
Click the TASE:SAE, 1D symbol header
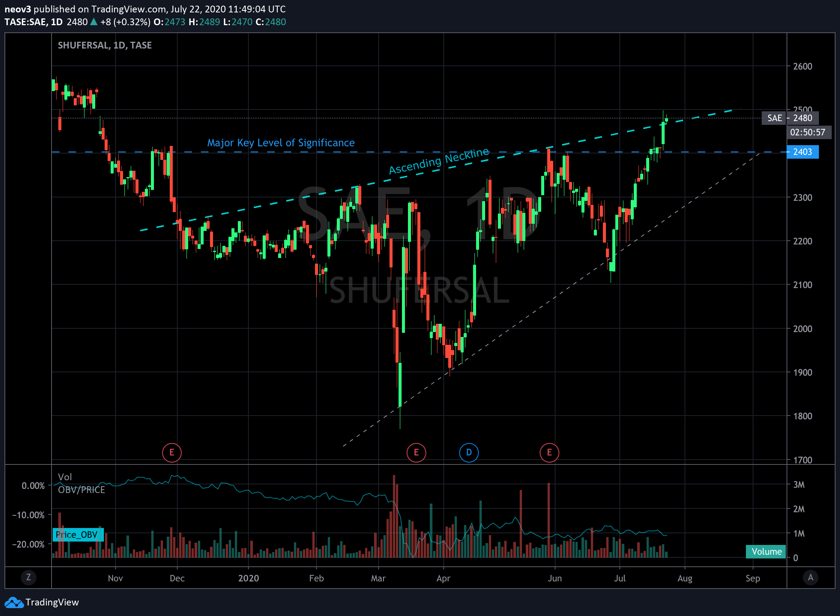[x=33, y=22]
